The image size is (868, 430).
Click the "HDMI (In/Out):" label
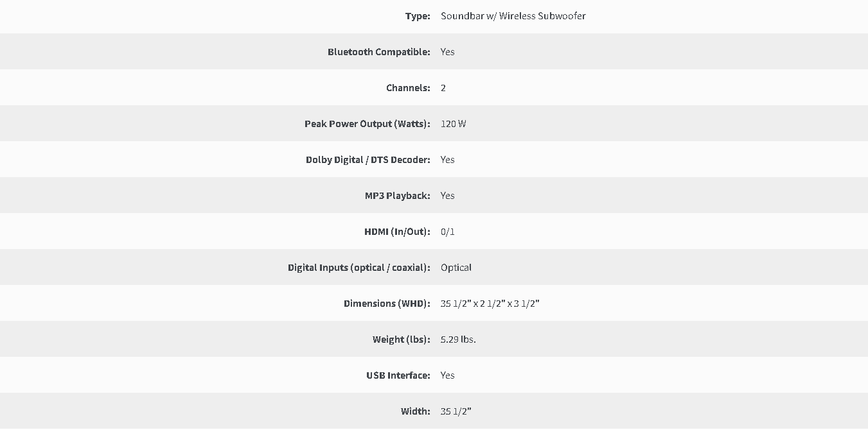click(397, 232)
